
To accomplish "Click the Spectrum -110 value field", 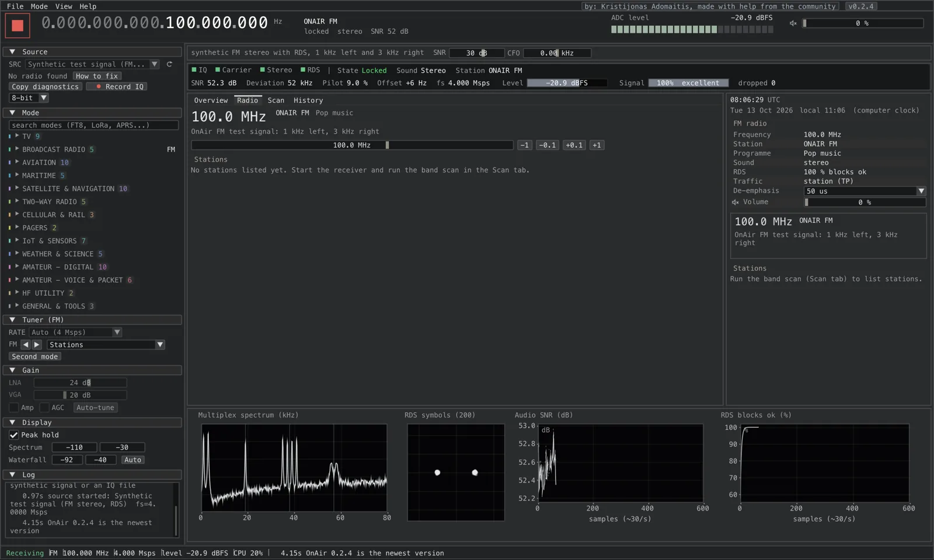I will pyautogui.click(x=74, y=447).
